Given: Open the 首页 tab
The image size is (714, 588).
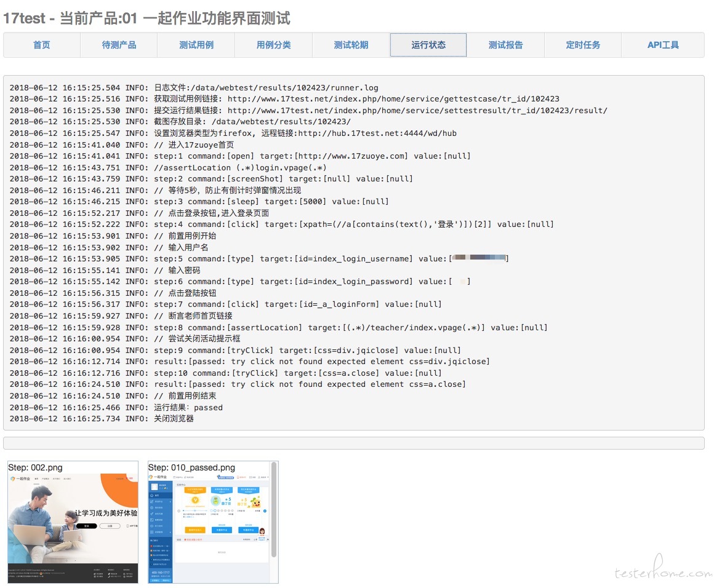Looking at the screenshot, I should coord(41,45).
